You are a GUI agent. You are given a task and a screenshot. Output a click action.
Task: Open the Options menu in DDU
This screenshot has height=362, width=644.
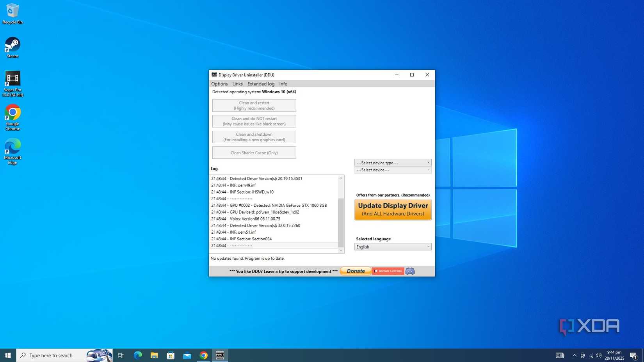(219, 84)
